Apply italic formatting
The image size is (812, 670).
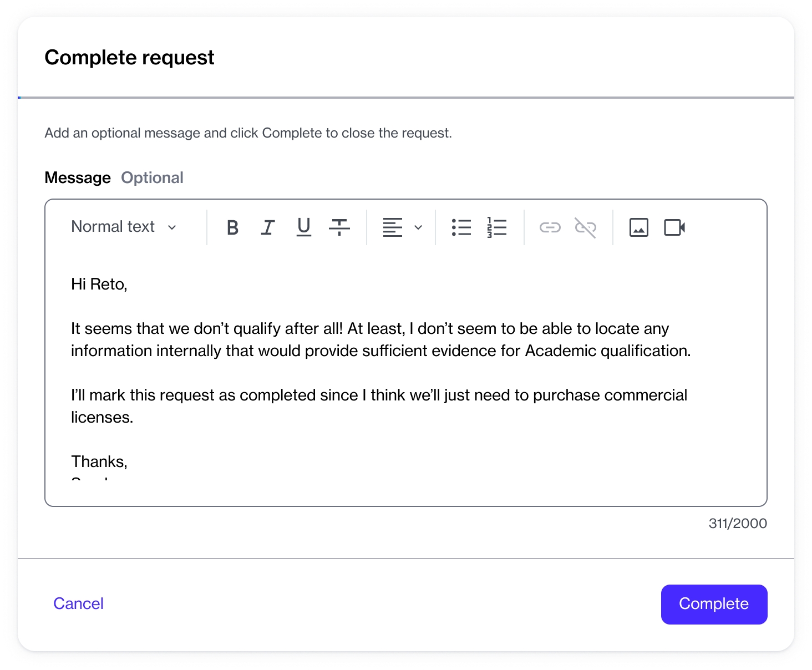click(x=268, y=227)
